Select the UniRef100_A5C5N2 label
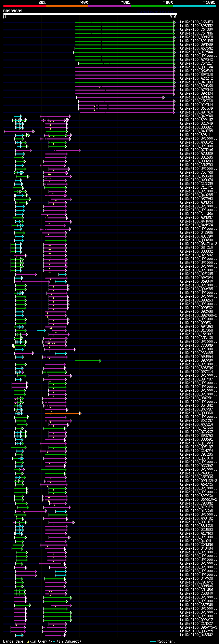Viewport: 219px width, 644px height. (x=196, y=48)
